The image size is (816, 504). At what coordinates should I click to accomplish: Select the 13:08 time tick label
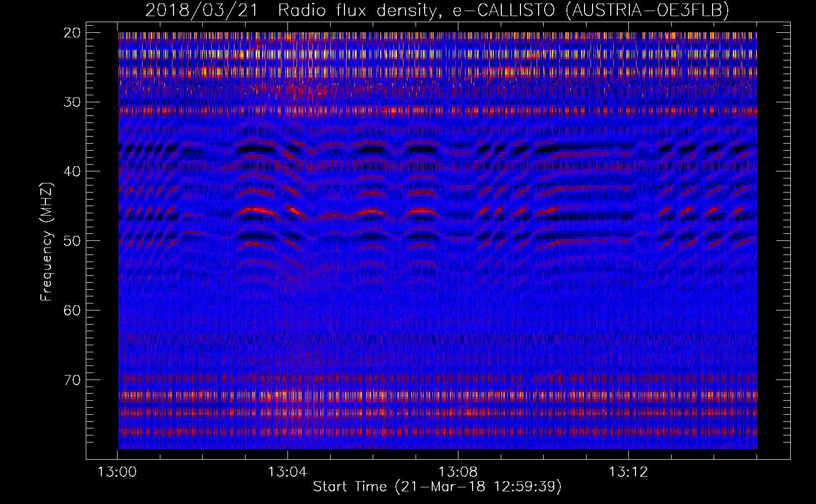[x=458, y=472]
